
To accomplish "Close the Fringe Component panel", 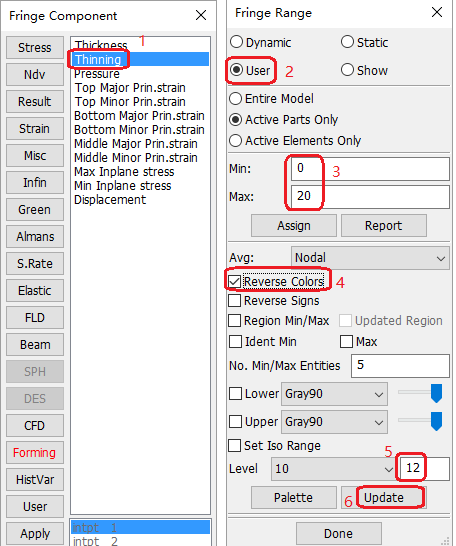I will 201,15.
